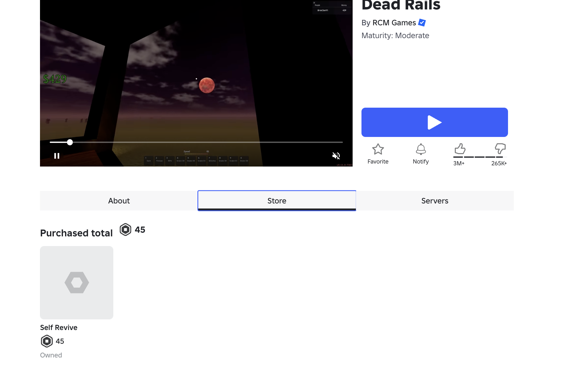Click the Dead Rails game title

coord(401,5)
